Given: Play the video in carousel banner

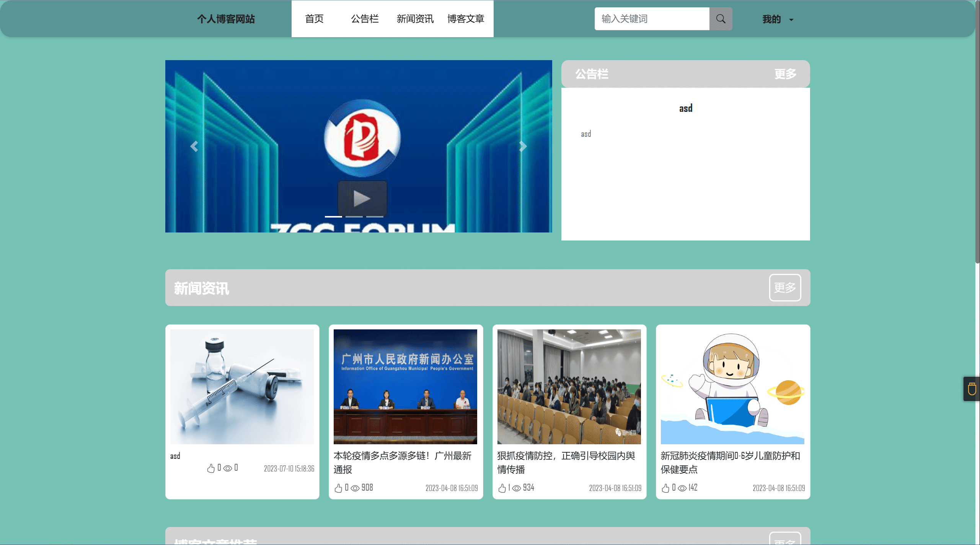Looking at the screenshot, I should [x=362, y=198].
